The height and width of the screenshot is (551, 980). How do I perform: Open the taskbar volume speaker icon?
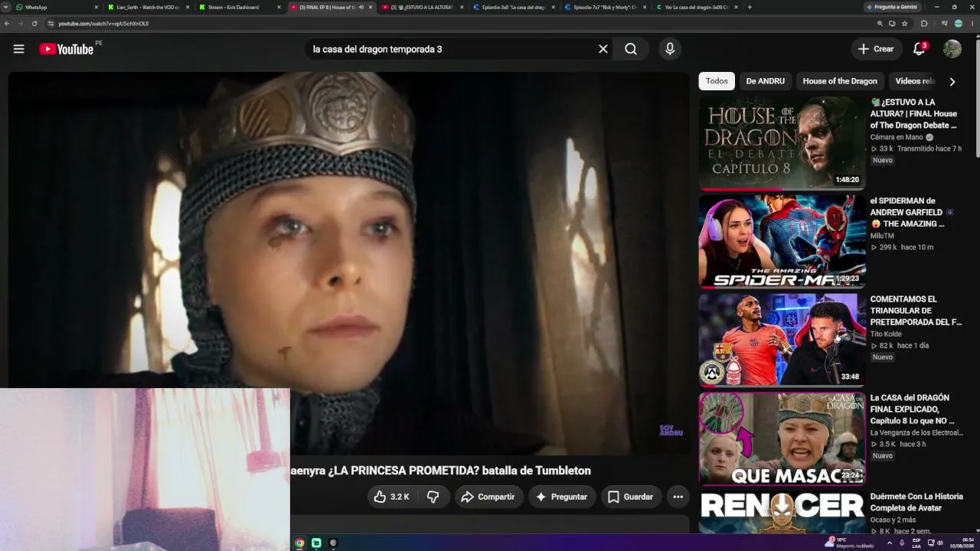point(939,543)
